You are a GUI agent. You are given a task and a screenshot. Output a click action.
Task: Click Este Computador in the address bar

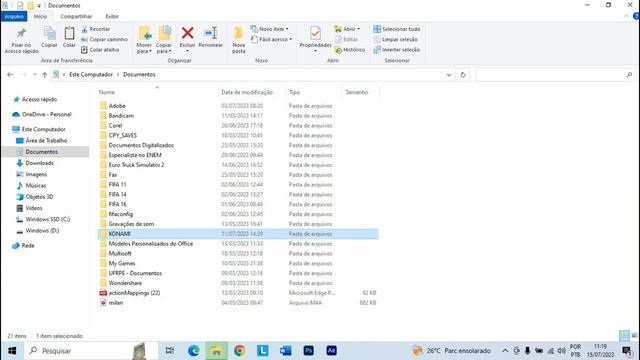pyautogui.click(x=91, y=75)
